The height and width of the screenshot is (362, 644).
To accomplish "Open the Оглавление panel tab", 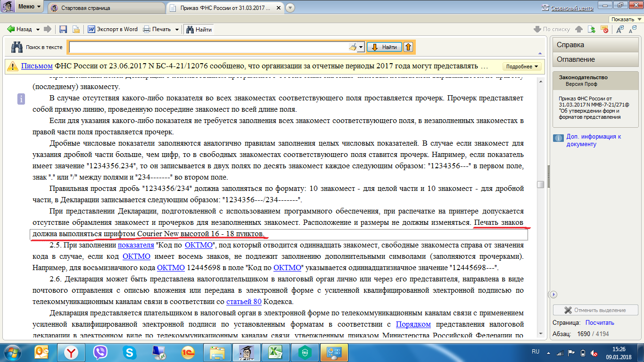I will point(595,59).
